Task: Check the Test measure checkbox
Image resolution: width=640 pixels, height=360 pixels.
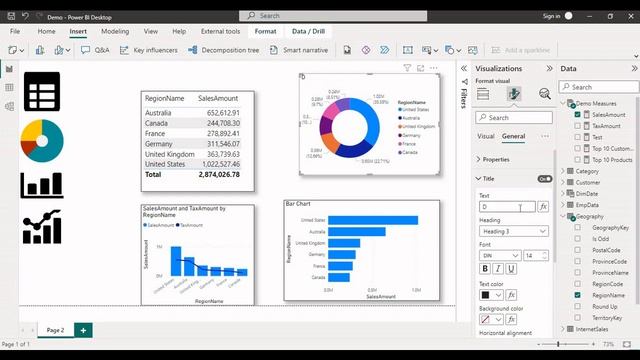Action: 577,137
